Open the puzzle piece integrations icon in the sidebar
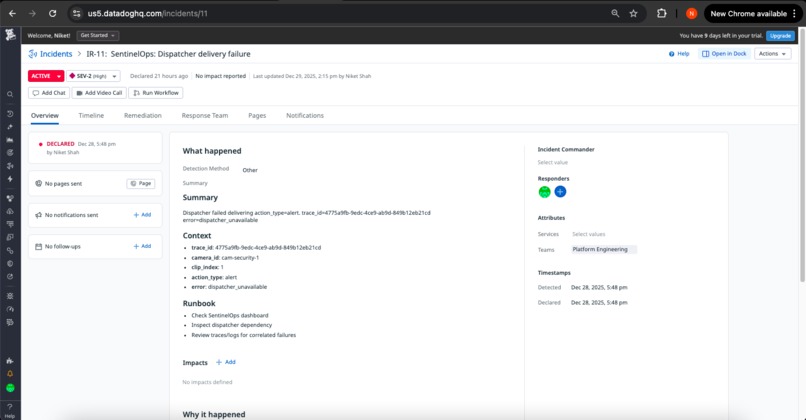The image size is (806, 420). click(x=10, y=361)
